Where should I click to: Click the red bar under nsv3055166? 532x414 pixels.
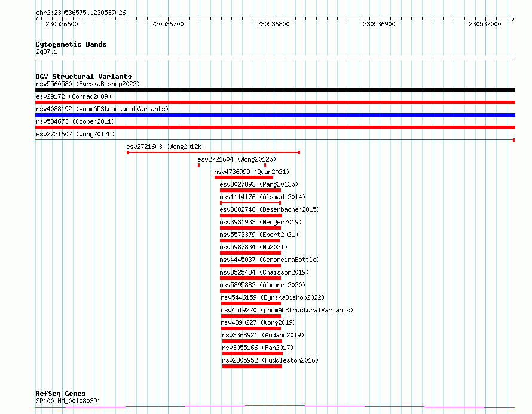pos(252,354)
